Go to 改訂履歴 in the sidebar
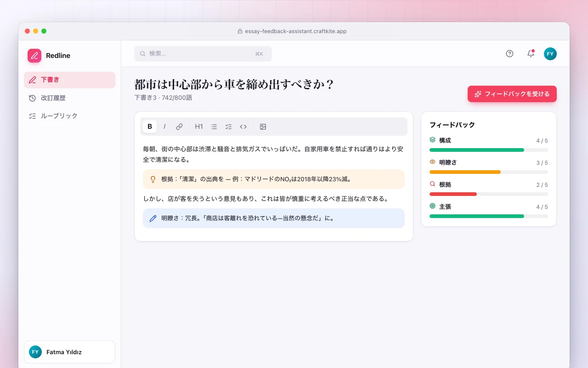This screenshot has height=368, width=588. click(69, 98)
